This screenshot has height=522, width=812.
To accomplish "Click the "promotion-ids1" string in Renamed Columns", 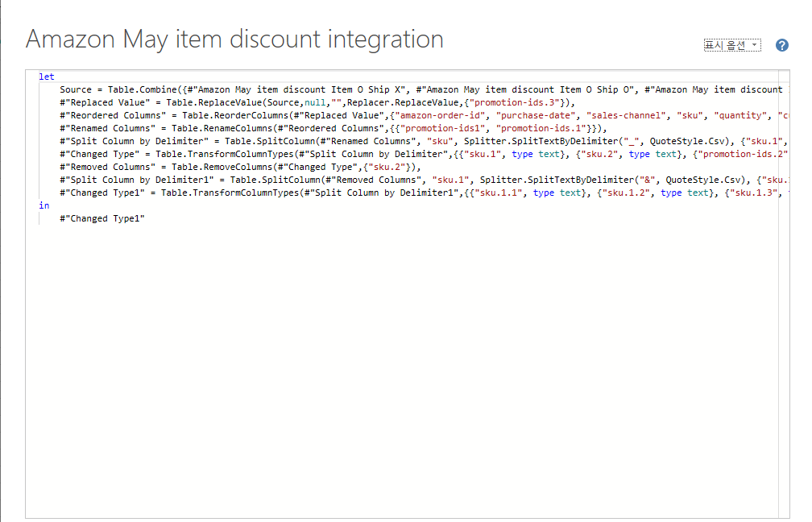I will tap(442, 128).
